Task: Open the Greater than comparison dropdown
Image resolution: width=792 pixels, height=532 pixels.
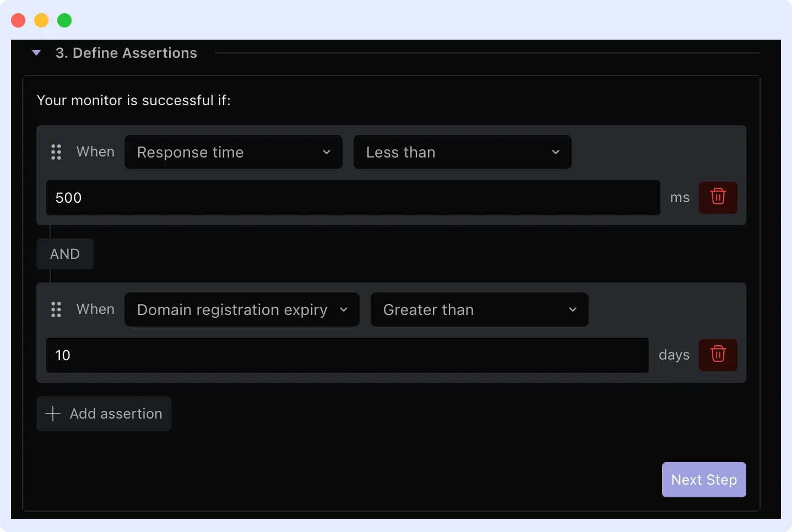Action: pyautogui.click(x=479, y=310)
